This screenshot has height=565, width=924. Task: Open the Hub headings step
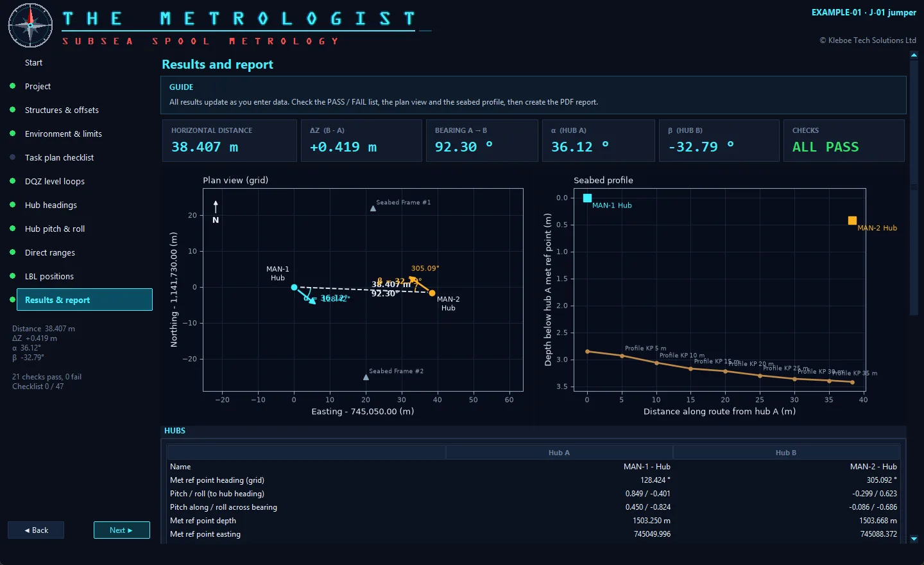pos(51,205)
